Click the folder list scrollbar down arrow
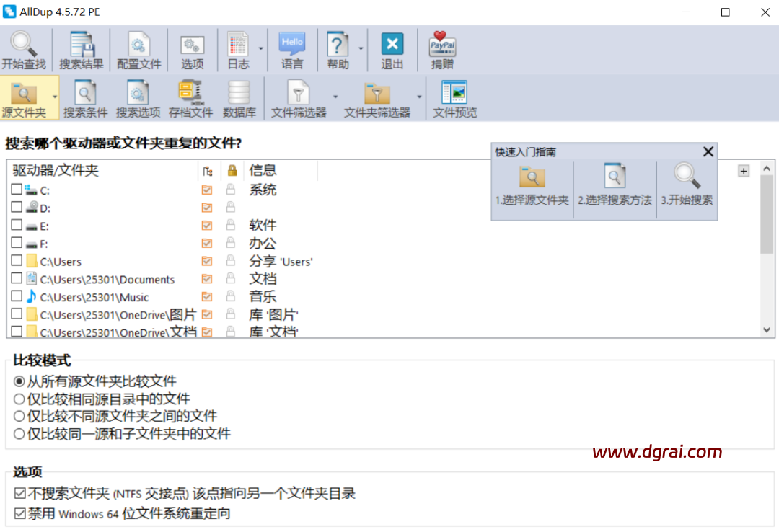Image resolution: width=779 pixels, height=532 pixels. coord(767,329)
